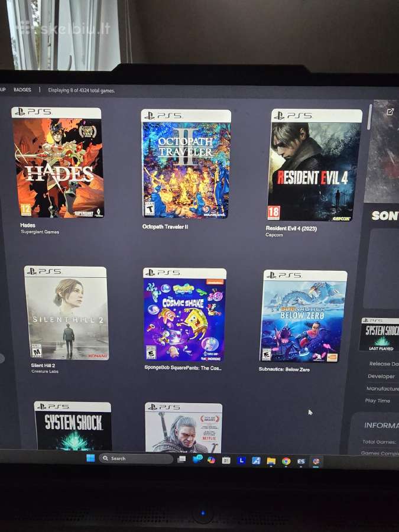Open the BADGES menu

point(22,90)
